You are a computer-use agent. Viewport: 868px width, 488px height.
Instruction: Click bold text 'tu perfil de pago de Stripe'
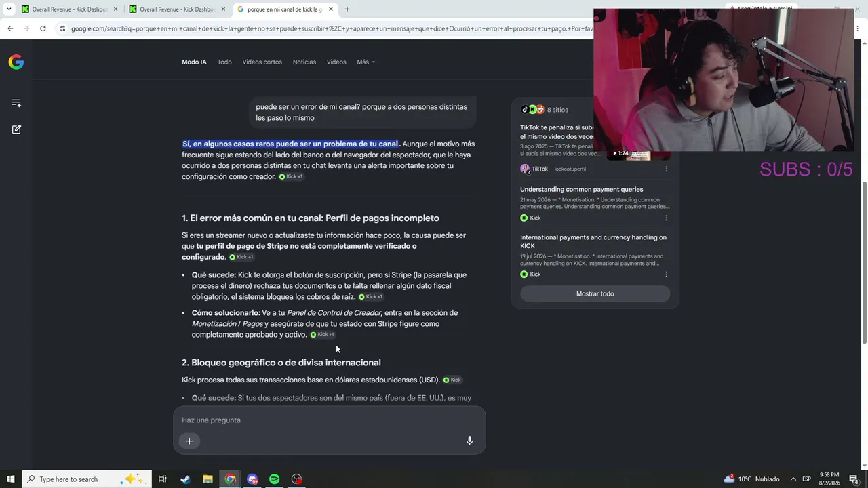[242, 246]
